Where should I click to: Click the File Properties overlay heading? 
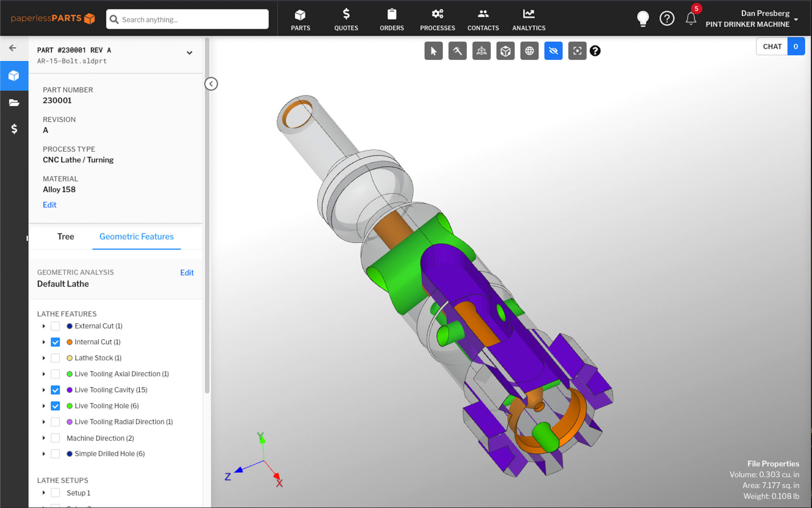point(773,464)
